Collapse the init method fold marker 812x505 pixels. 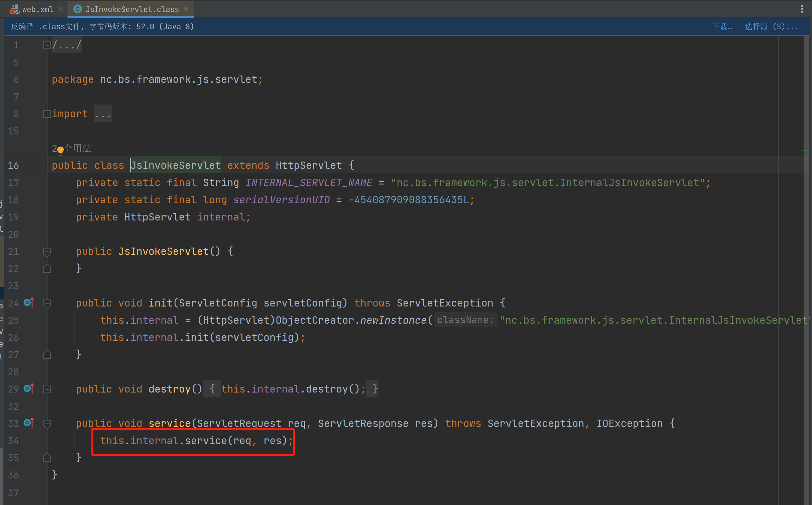(x=47, y=303)
